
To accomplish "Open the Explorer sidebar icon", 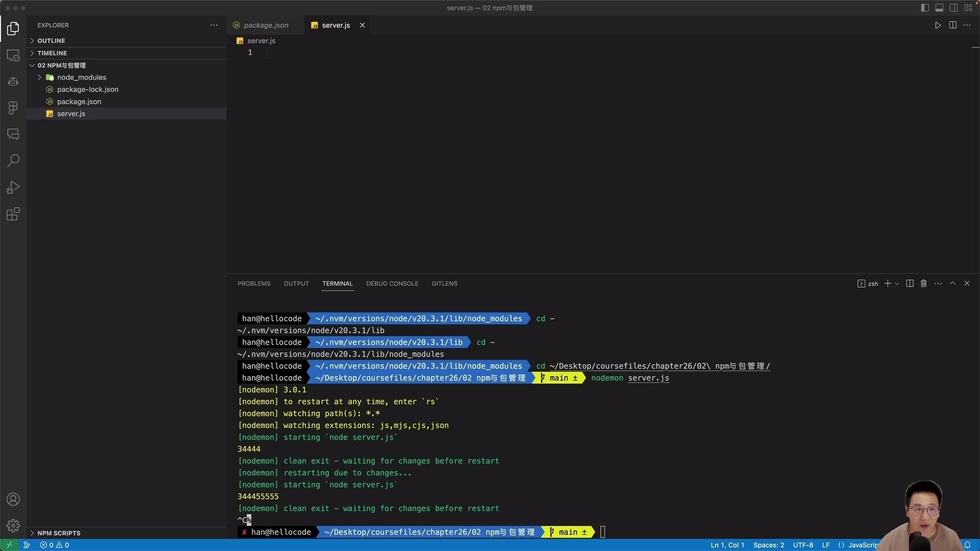I will (x=13, y=29).
